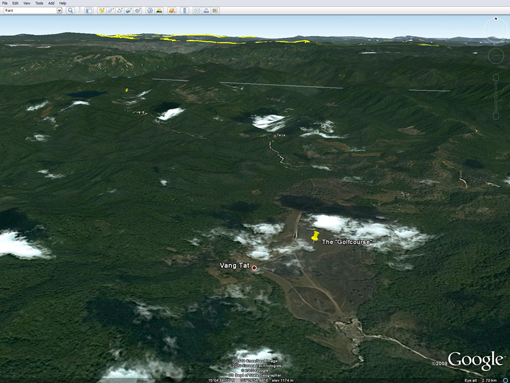
Task: Click the north indicator on compass ring
Action: click(x=496, y=19)
